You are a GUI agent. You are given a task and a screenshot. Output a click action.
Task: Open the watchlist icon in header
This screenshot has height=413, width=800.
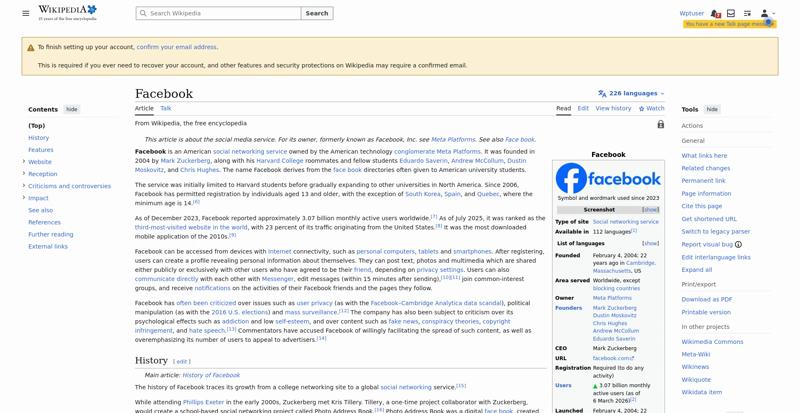(747, 13)
